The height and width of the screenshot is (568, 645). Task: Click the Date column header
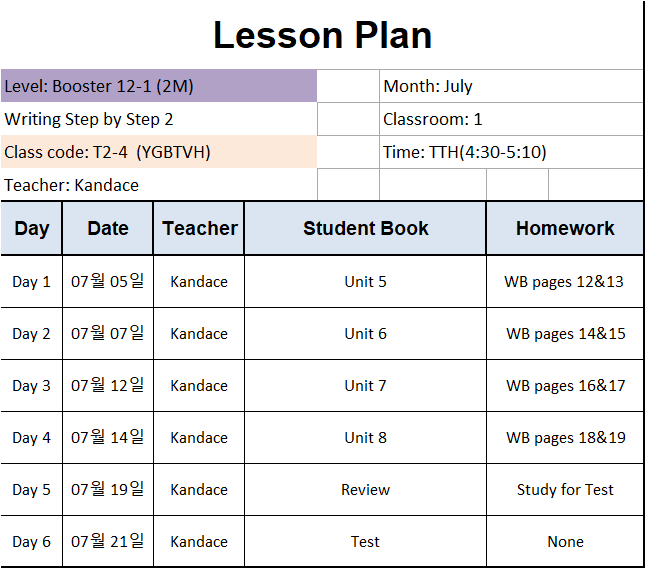click(108, 228)
